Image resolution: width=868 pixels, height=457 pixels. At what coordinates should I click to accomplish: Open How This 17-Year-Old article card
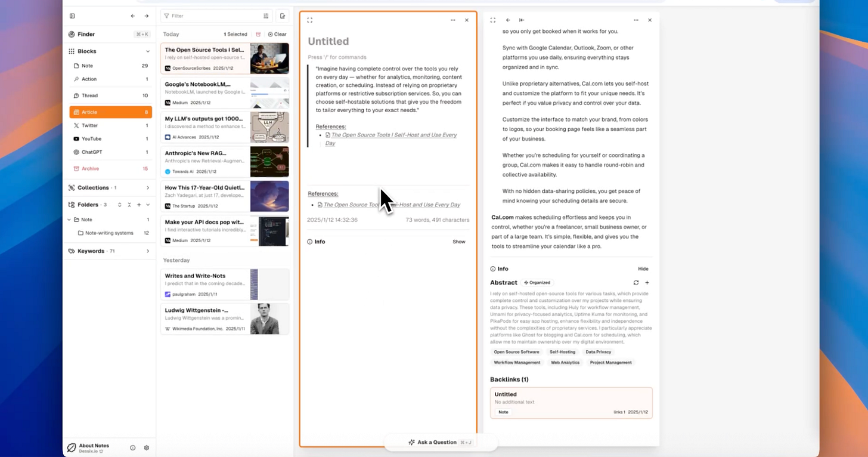click(225, 196)
